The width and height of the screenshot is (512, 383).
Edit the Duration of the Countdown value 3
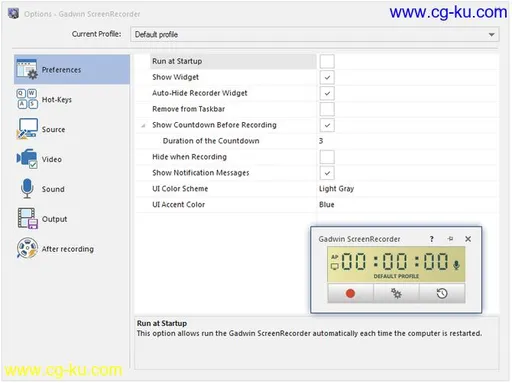click(x=321, y=141)
